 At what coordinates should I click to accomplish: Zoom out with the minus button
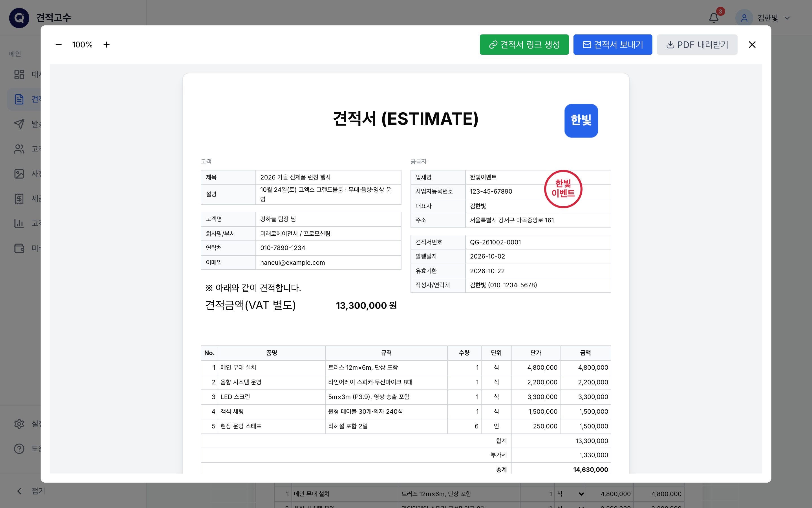point(58,45)
